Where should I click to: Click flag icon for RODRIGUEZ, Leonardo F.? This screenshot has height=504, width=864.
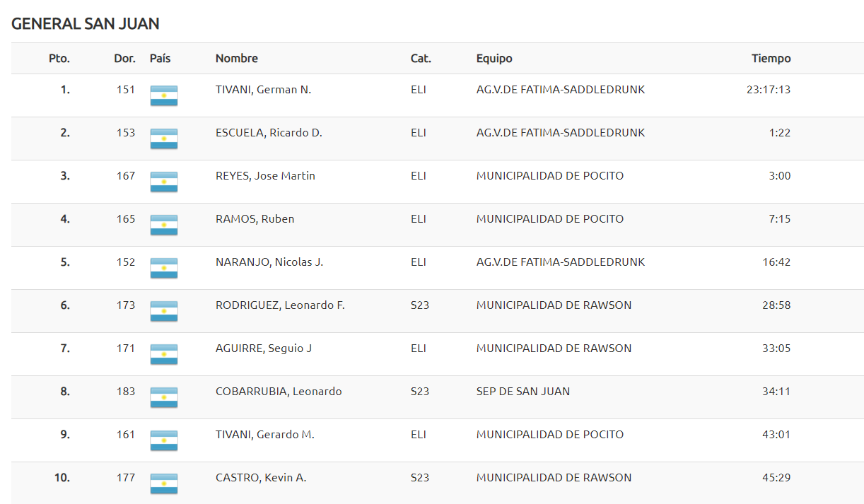(x=164, y=312)
